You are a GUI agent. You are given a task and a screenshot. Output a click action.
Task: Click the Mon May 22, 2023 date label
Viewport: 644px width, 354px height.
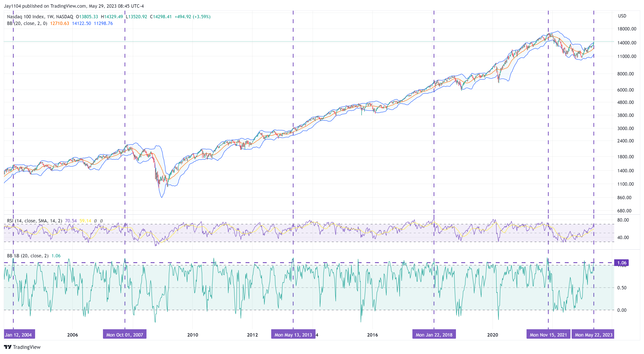[593, 335]
